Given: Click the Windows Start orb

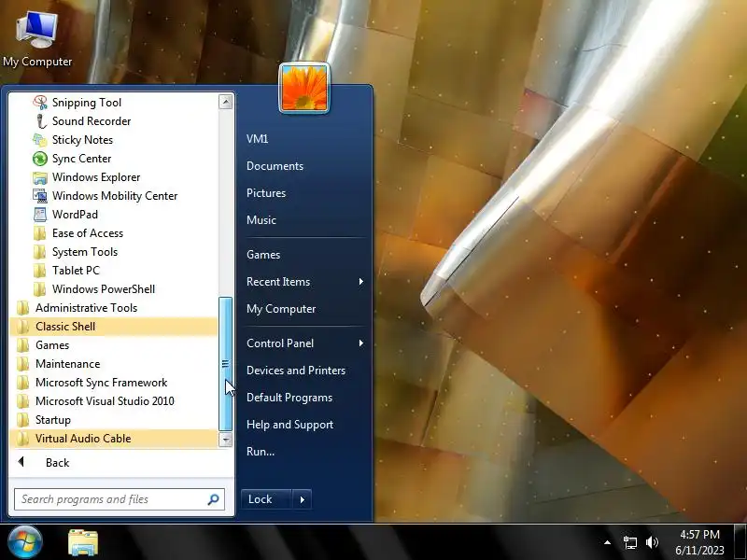Looking at the screenshot, I should click(x=24, y=542).
